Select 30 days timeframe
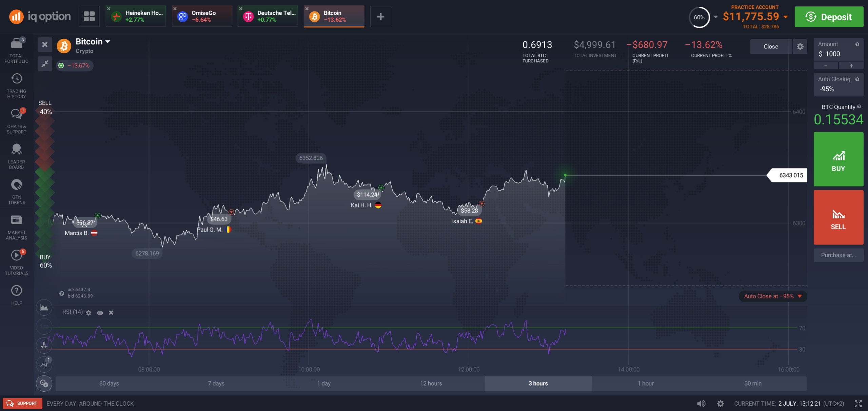 [x=109, y=384]
